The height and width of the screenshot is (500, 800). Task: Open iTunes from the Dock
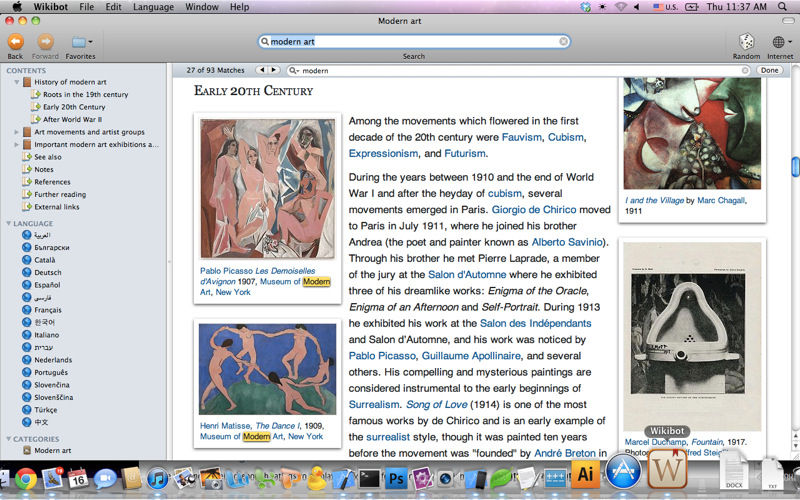(158, 479)
